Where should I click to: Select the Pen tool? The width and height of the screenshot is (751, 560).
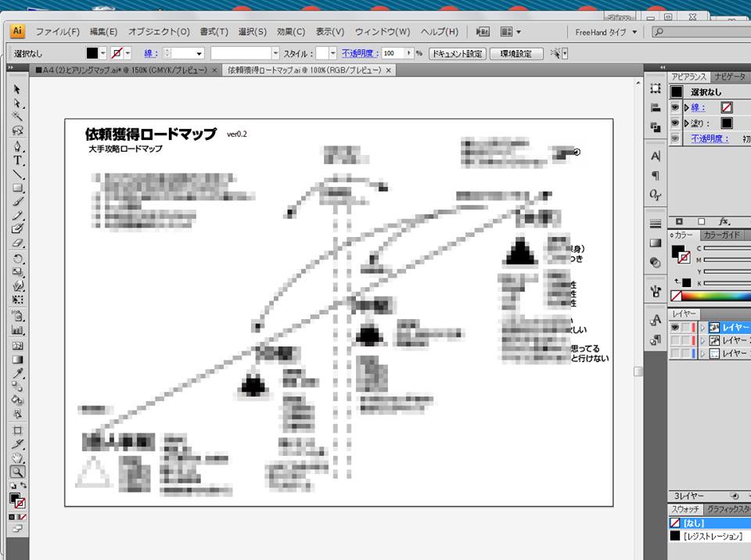coord(17,146)
